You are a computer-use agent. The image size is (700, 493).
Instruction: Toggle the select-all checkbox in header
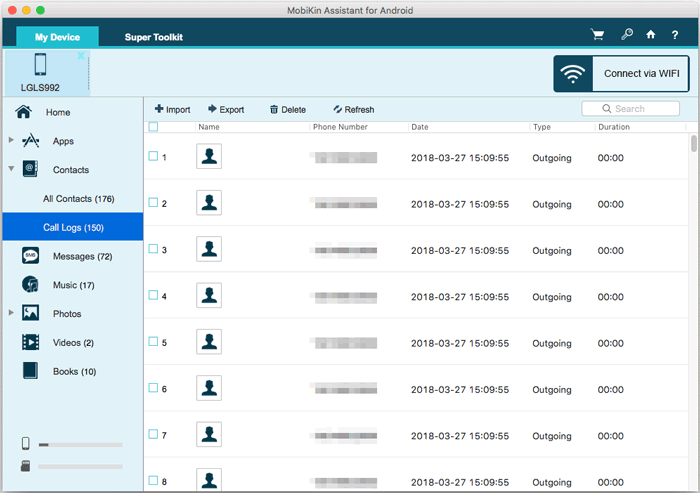pos(153,127)
